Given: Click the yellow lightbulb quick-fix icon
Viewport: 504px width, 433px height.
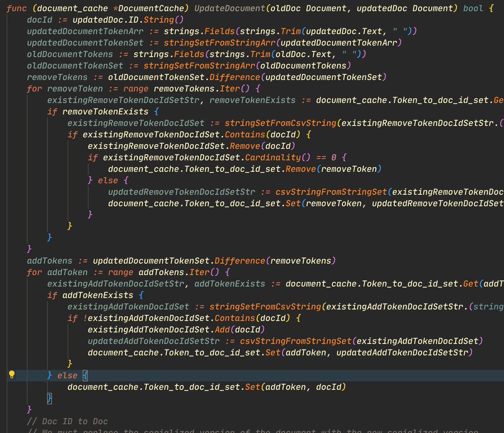Looking at the screenshot, I should 12,375.
